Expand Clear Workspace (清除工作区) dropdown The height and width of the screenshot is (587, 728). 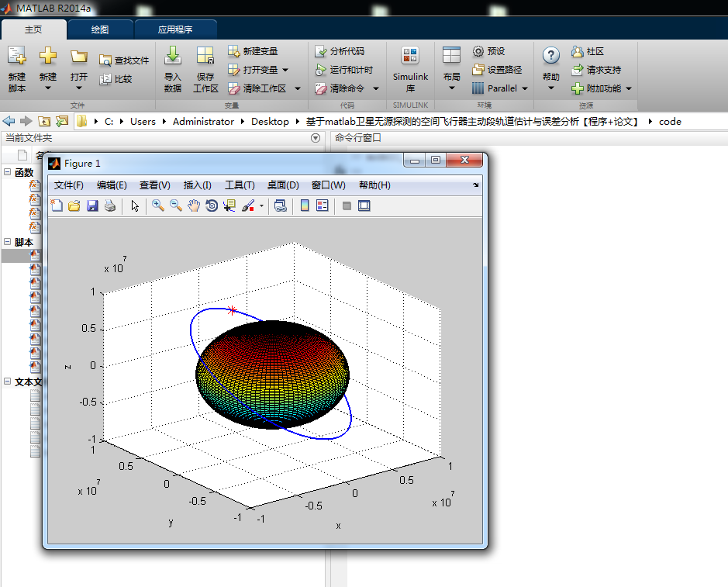298,88
